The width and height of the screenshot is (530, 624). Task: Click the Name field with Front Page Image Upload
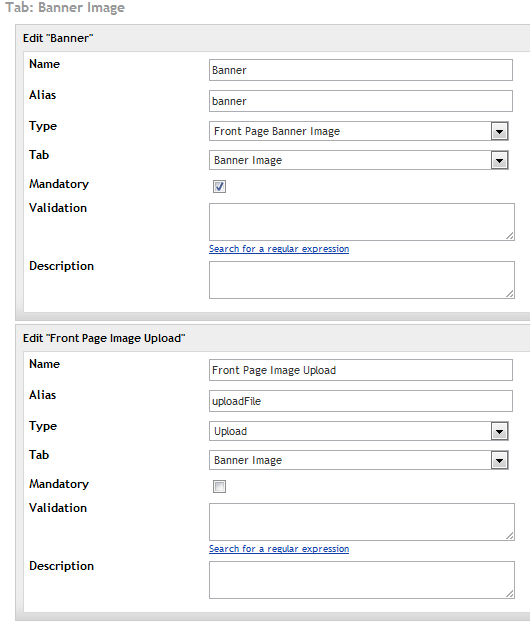coord(361,370)
